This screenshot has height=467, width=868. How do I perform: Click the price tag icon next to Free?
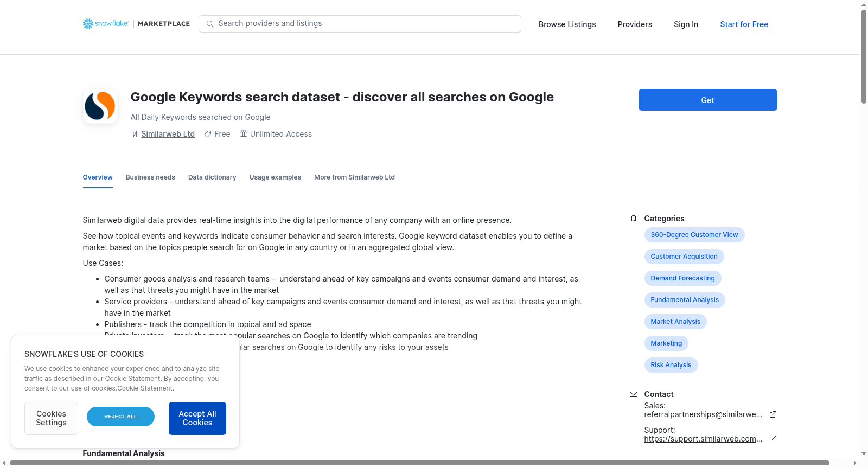[x=208, y=134]
